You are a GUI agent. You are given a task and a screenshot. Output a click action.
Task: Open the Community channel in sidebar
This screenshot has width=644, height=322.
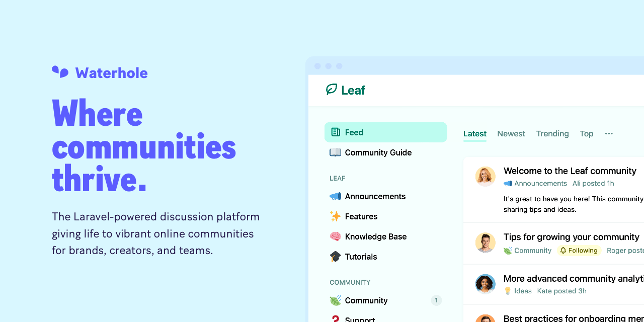click(386, 300)
